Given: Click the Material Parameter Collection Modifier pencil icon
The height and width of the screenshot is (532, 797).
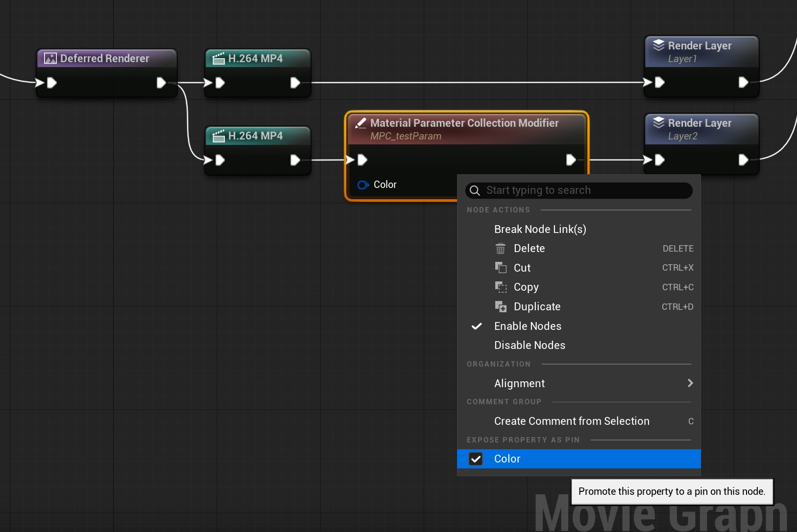Looking at the screenshot, I should click(x=361, y=123).
